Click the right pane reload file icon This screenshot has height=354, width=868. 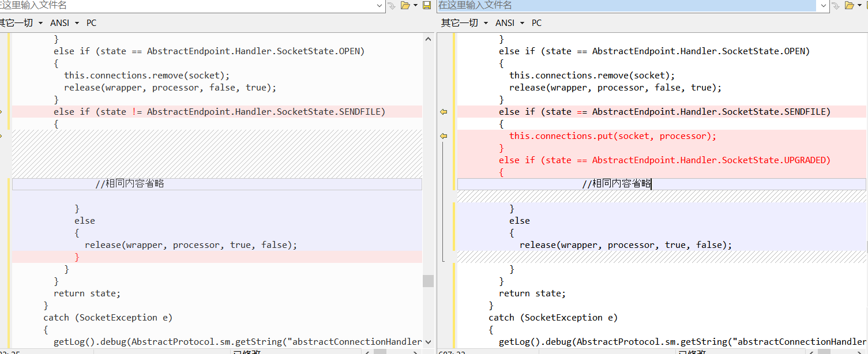pyautogui.click(x=836, y=5)
